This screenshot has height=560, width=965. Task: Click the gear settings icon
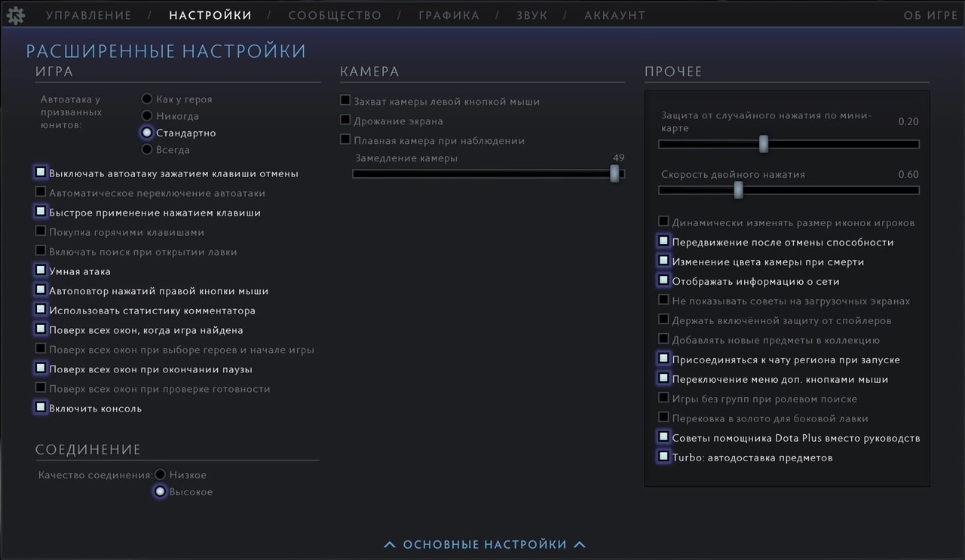(15, 15)
